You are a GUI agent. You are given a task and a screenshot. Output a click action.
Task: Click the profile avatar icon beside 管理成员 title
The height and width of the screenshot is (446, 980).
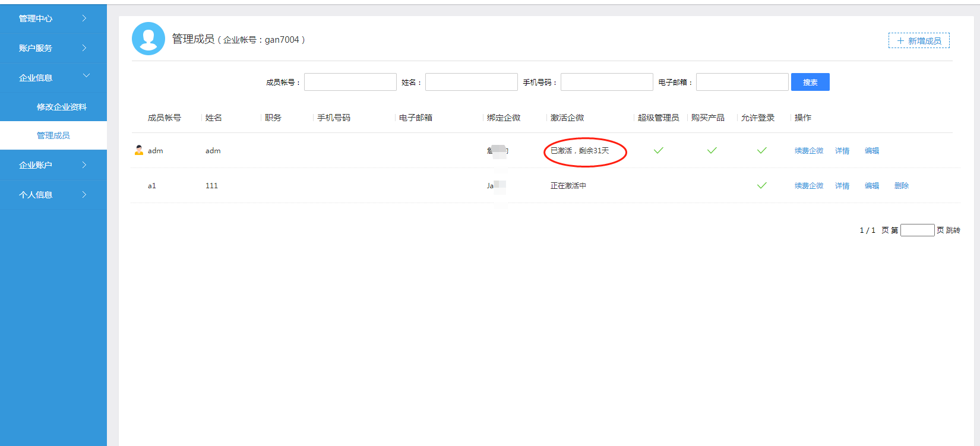148,39
